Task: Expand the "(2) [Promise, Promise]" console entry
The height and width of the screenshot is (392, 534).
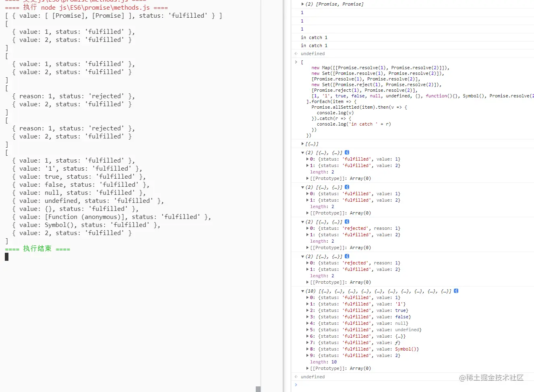Action: (x=302, y=4)
